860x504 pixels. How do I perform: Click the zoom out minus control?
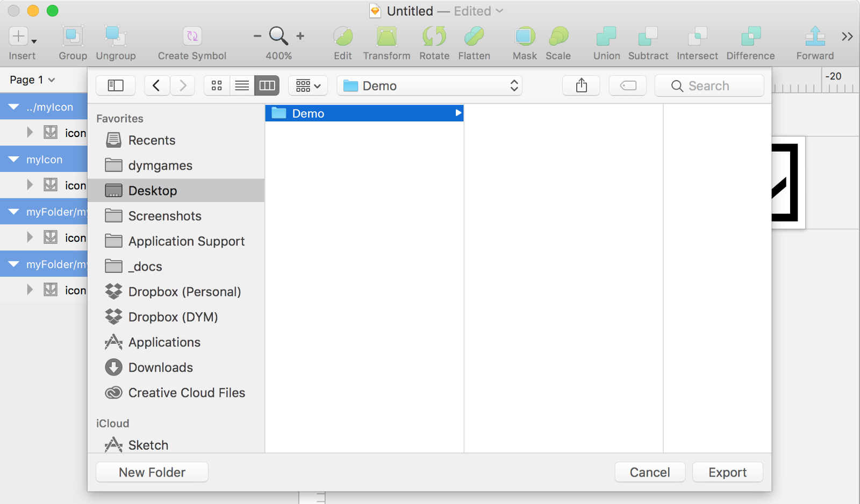coord(257,37)
